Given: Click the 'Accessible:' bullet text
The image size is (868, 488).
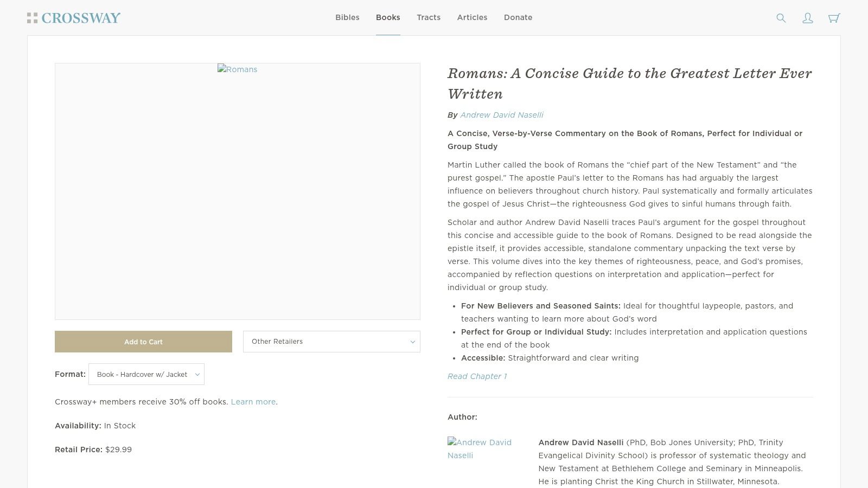Looking at the screenshot, I should pyautogui.click(x=550, y=358).
